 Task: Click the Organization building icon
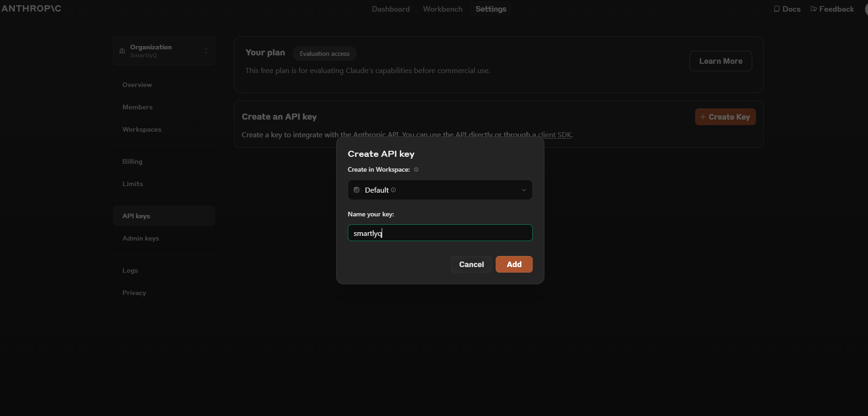click(122, 51)
